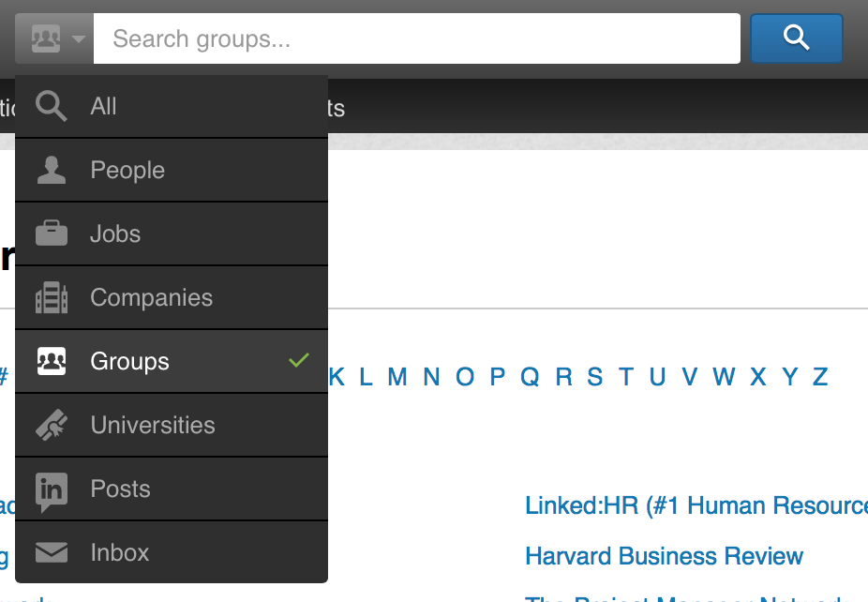
Task: Show groups beginning with letter Q
Action: (x=530, y=377)
